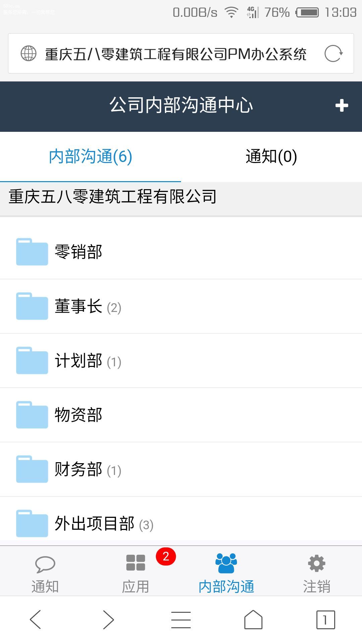Go forward with browser forward arrow
The image size is (362, 644).
[x=108, y=620]
